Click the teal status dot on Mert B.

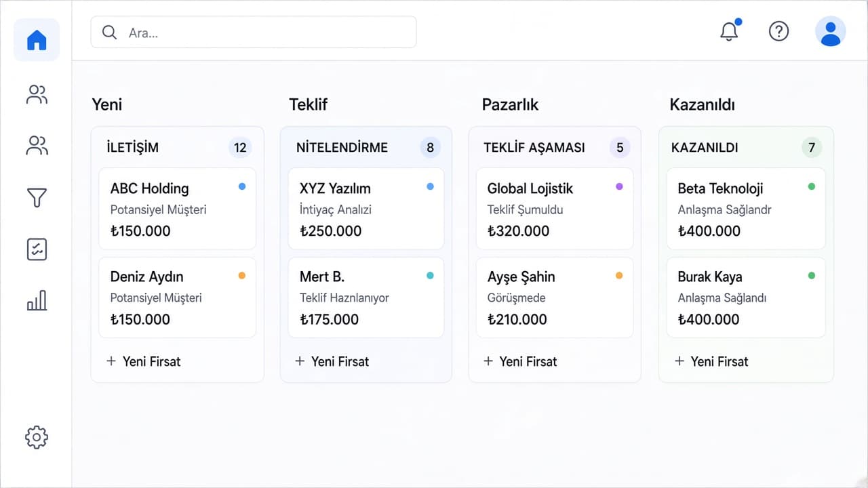[x=430, y=275]
